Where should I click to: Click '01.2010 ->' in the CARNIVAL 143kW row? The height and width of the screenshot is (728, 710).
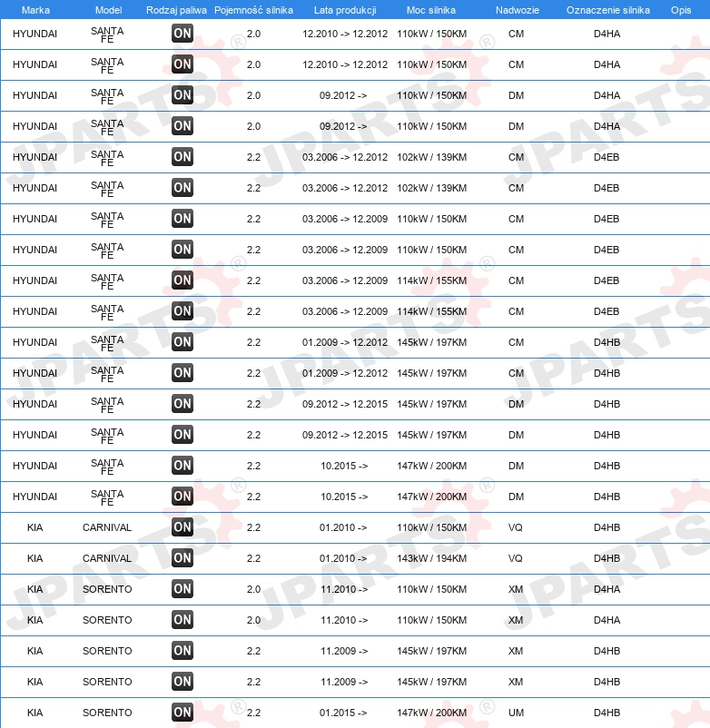[x=343, y=558]
